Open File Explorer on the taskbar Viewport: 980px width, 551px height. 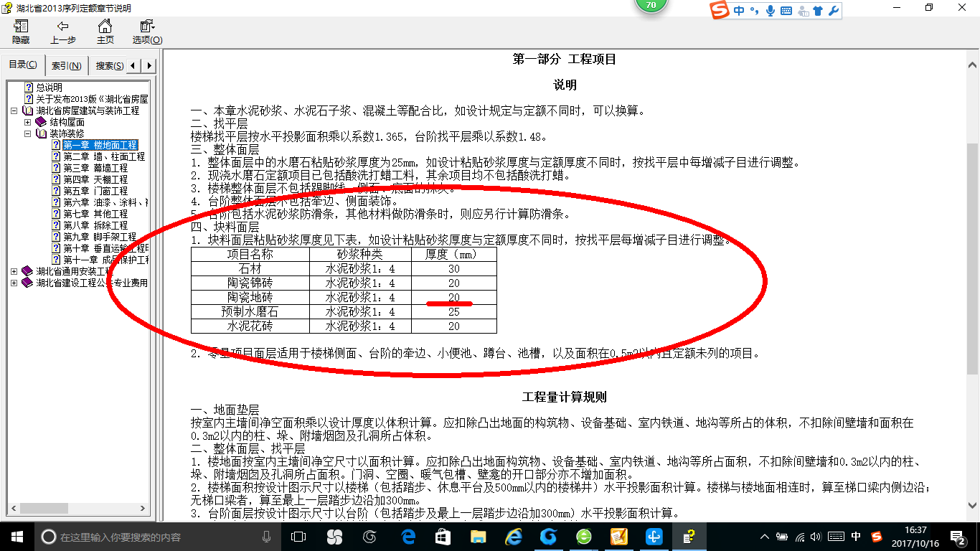coord(478,536)
